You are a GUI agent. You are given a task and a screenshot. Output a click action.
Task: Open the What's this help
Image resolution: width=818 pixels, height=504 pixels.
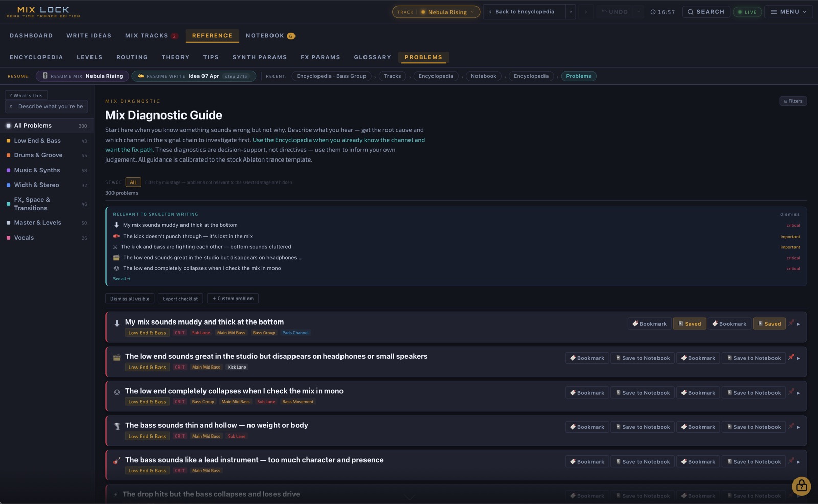pos(26,95)
